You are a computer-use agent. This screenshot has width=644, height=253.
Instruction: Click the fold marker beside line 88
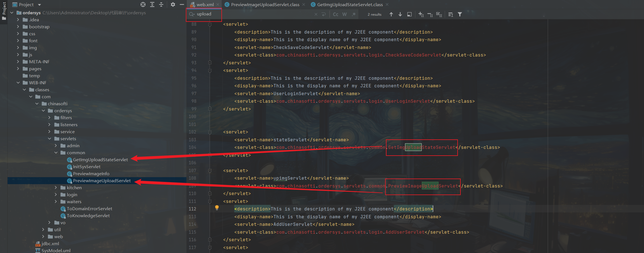pos(210,24)
